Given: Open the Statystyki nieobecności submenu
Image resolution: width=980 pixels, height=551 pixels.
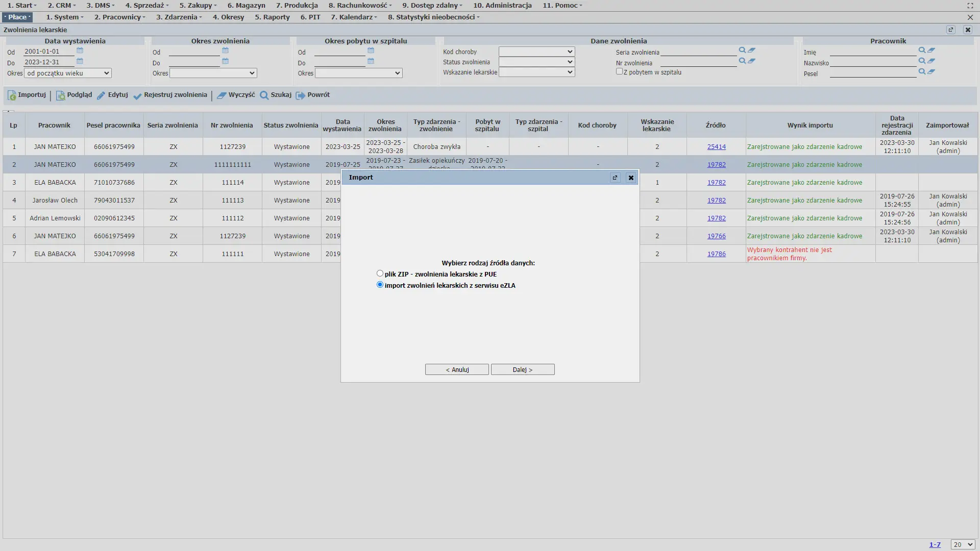Looking at the screenshot, I should [433, 17].
